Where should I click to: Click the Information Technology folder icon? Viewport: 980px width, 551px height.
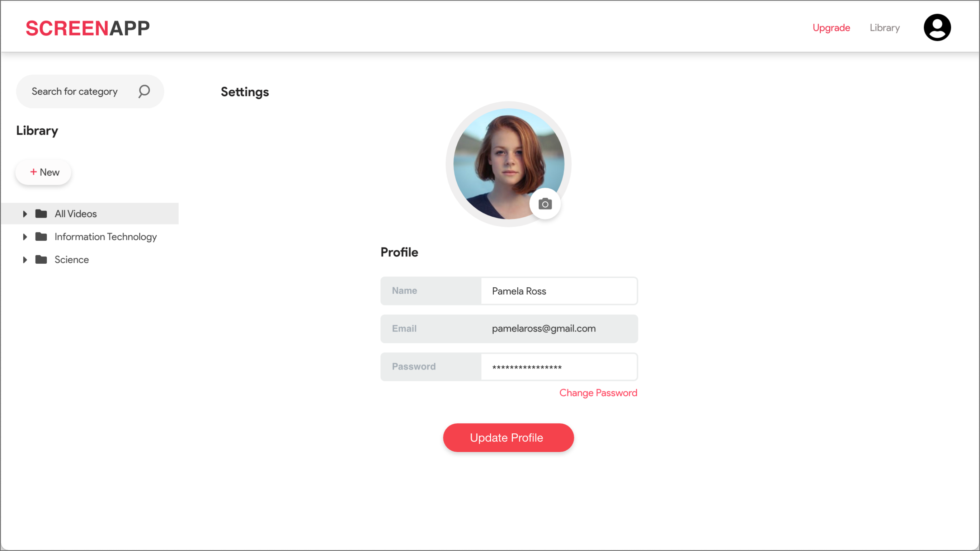(41, 236)
